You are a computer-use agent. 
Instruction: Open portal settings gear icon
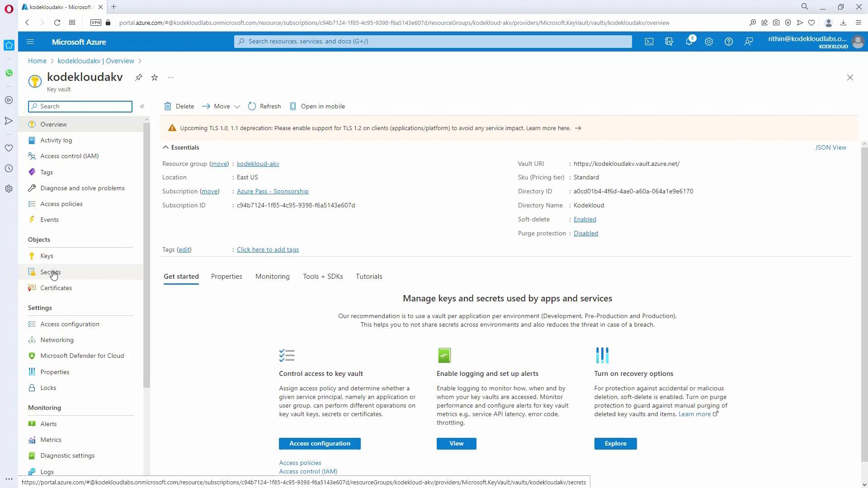click(709, 42)
